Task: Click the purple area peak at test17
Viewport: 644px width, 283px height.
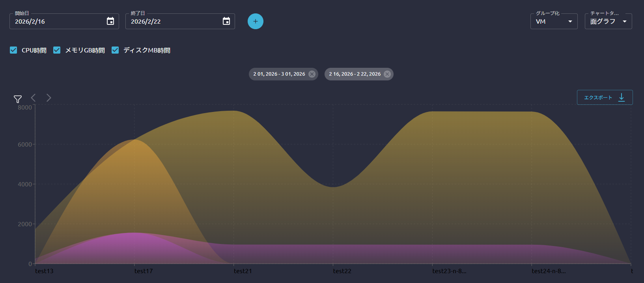Action: [134, 240]
